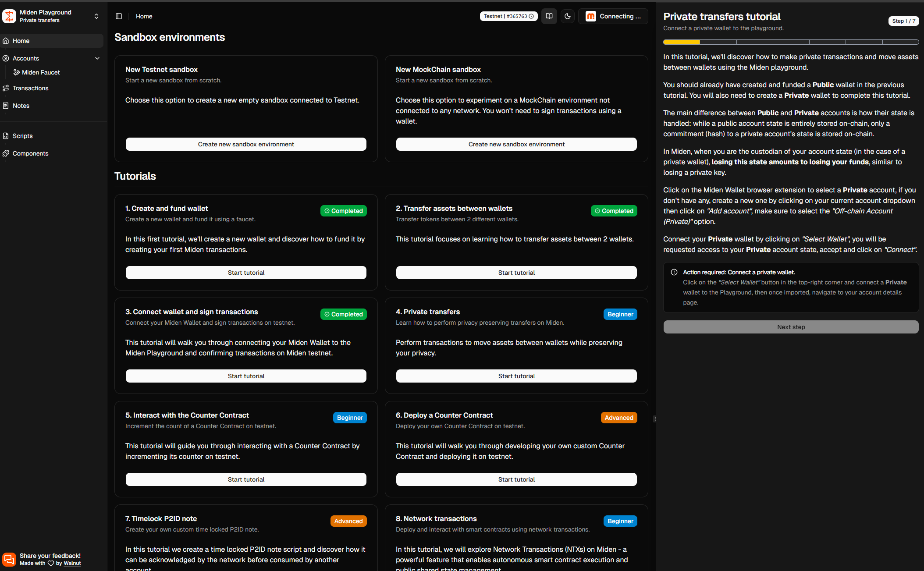924x571 pixels.
Task: Click the Miden Playground logo icon
Action: [9, 16]
